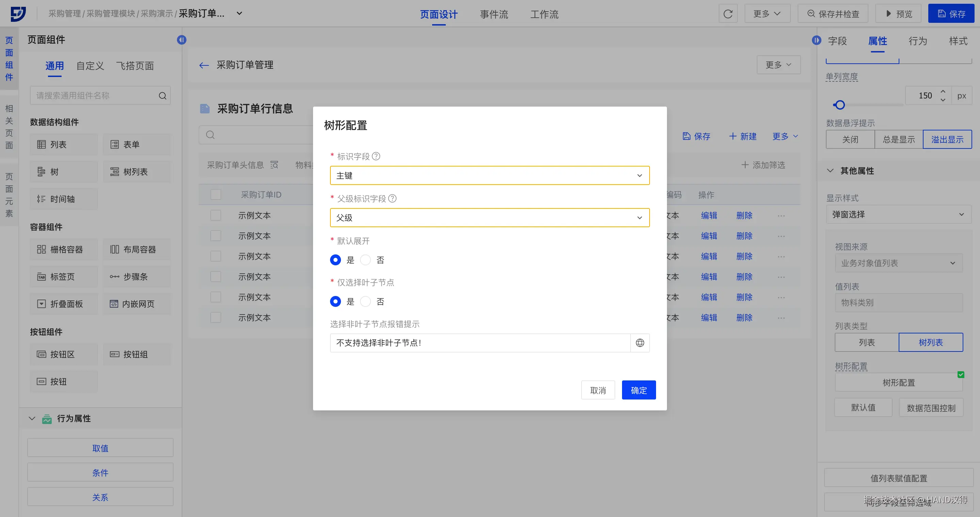980x517 pixels.
Task: Open the 显示样式 dropdown showing 弹窗选择
Action: point(898,214)
